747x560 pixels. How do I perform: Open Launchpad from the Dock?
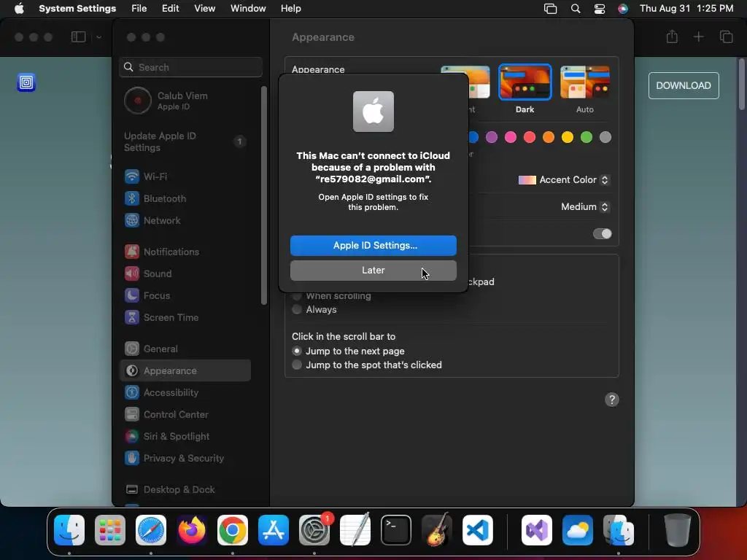(110, 529)
